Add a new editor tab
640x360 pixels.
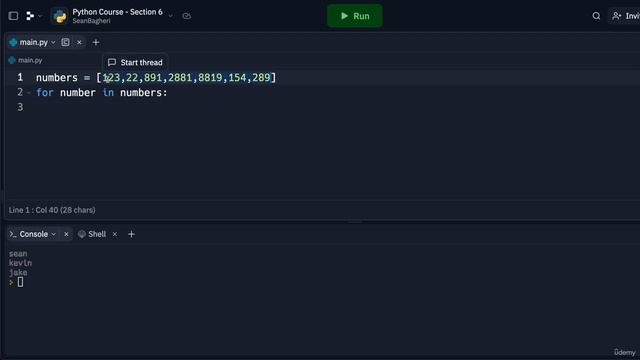(x=96, y=42)
